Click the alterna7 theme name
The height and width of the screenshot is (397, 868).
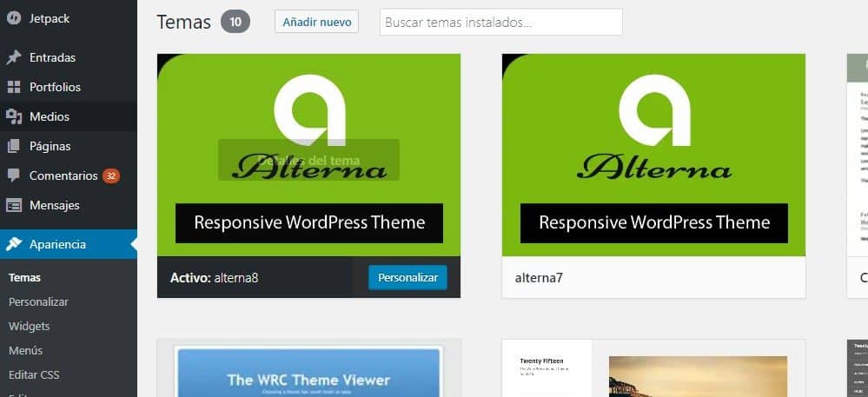point(539,278)
